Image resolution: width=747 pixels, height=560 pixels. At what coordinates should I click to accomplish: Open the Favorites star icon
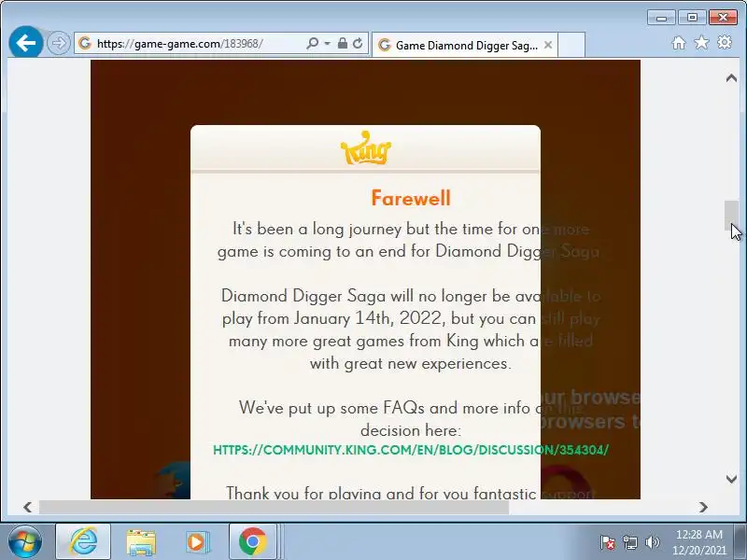click(x=701, y=43)
